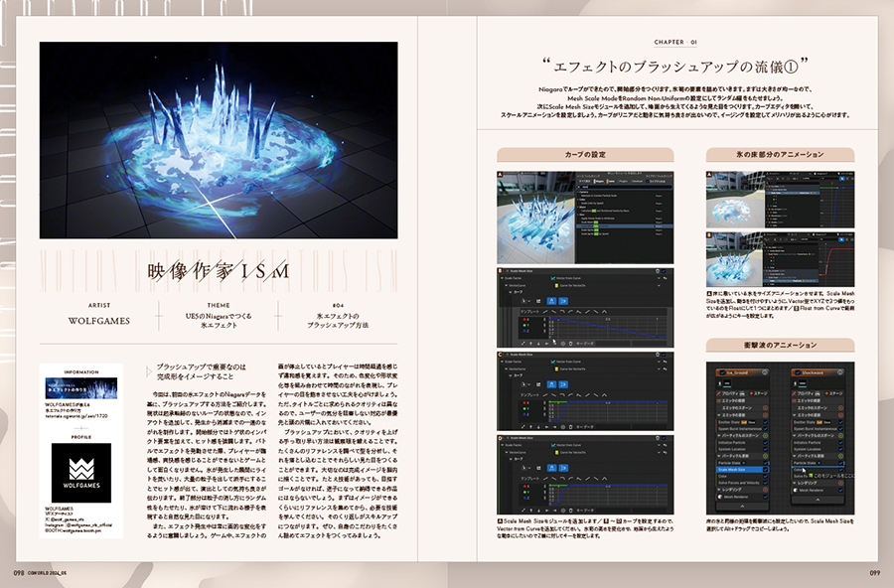Open Shockwave emitter settings circle icon
The image size is (894, 588).
pos(839,372)
